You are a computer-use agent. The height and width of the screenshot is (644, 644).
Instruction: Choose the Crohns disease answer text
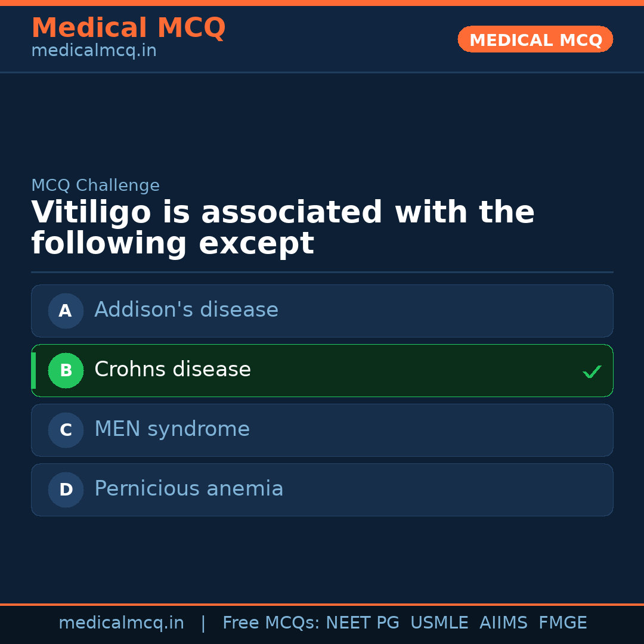click(172, 370)
